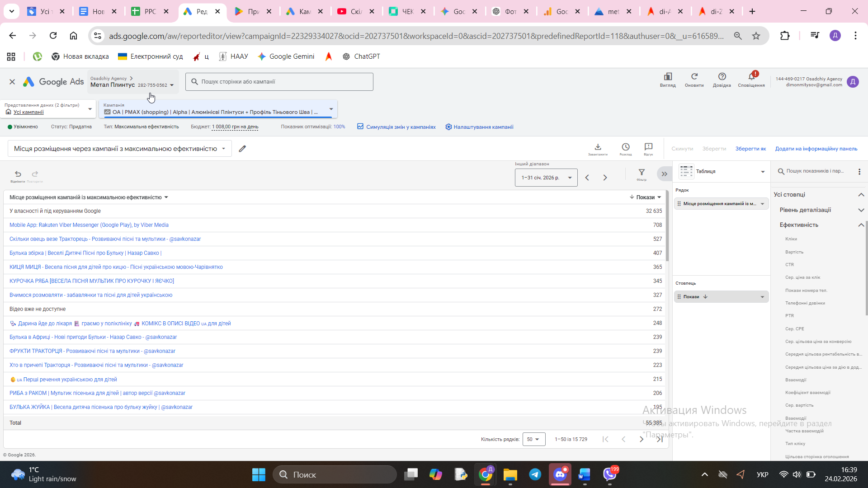Open the rows-per-page 50 dropdown
The height and width of the screenshot is (488, 868).
[x=533, y=439]
